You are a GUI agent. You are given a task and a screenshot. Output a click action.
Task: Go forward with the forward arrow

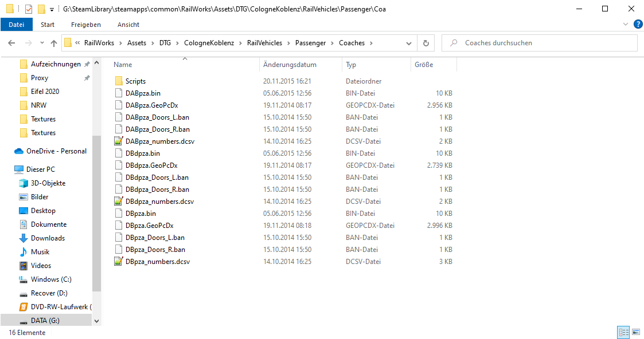[x=28, y=42]
